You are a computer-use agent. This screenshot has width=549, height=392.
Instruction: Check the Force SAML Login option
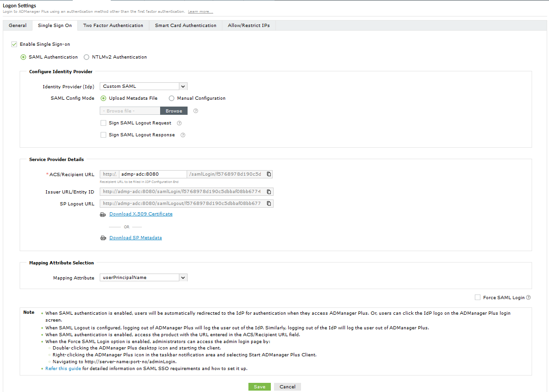pyautogui.click(x=478, y=297)
